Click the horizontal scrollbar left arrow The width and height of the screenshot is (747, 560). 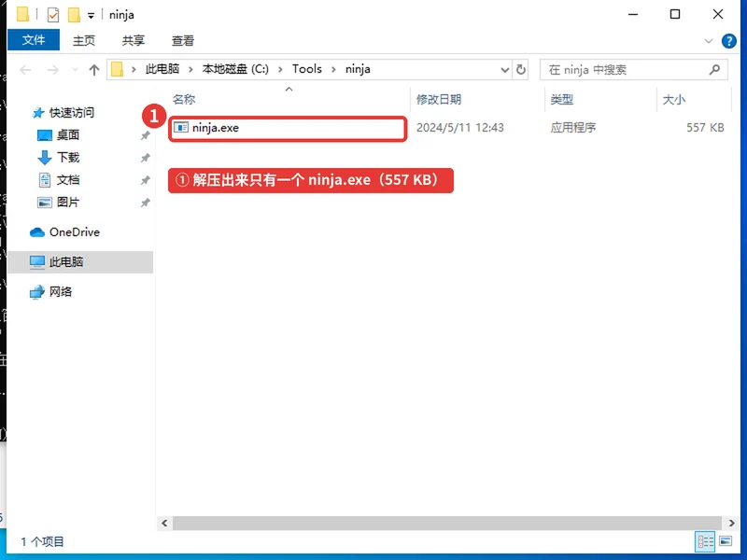point(165,523)
